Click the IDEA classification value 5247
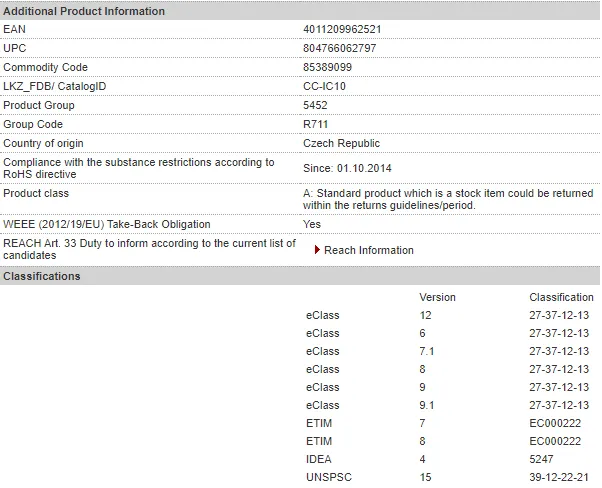Viewport: 602px width, 488px height. click(541, 459)
